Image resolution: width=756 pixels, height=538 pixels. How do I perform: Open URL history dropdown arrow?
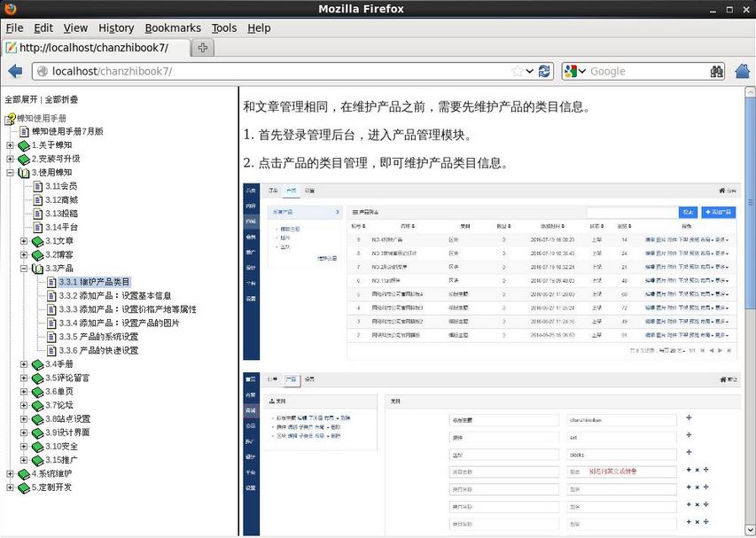point(530,71)
